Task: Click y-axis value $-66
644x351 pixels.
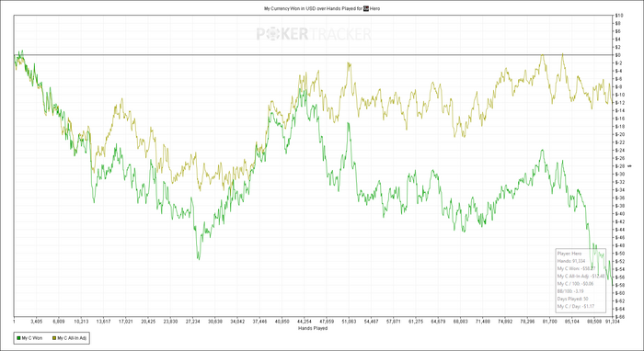Action: click(620, 317)
